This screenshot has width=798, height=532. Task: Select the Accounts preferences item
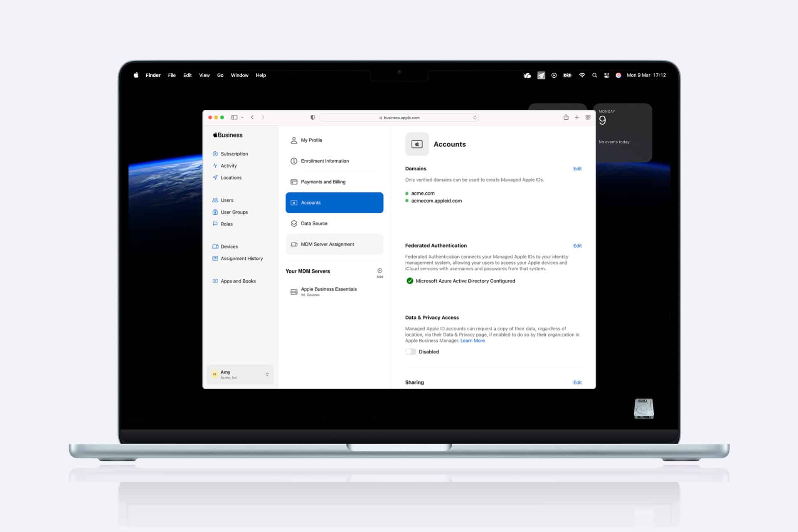[334, 202]
